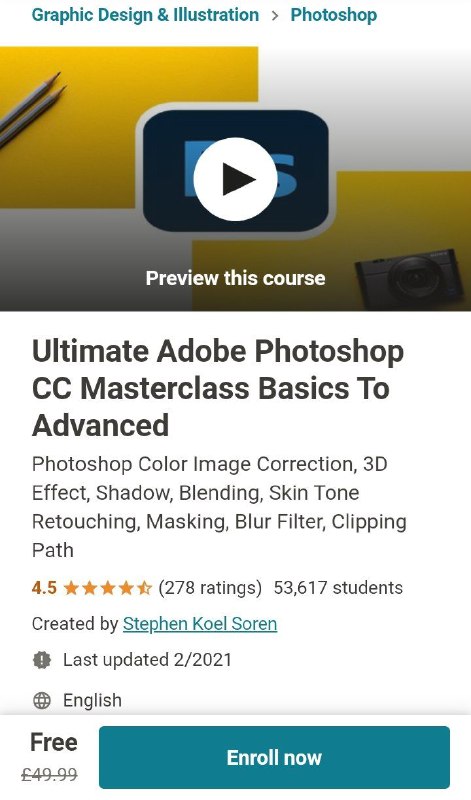The image size is (471, 800).
Task: Click the crossed-out £49.99 price
Action: 49,775
